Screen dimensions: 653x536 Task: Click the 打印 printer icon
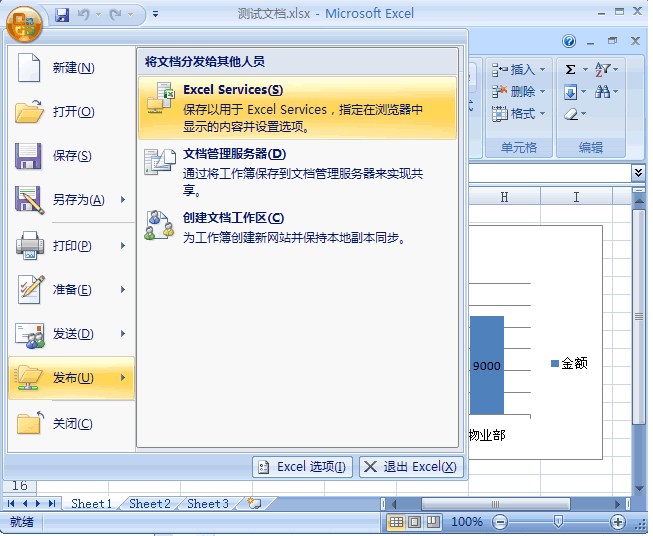point(30,245)
